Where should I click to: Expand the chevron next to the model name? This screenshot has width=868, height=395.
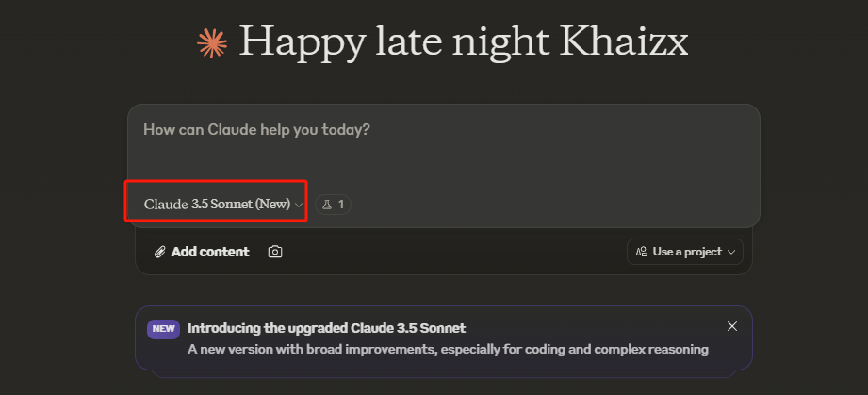(x=299, y=205)
